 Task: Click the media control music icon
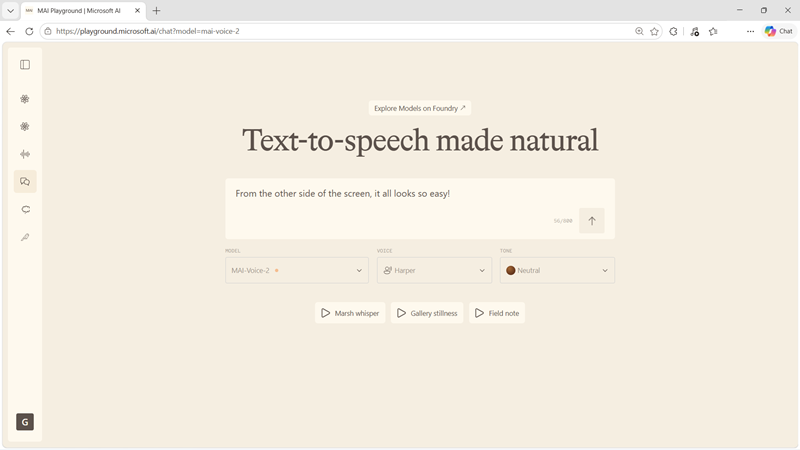coord(694,31)
